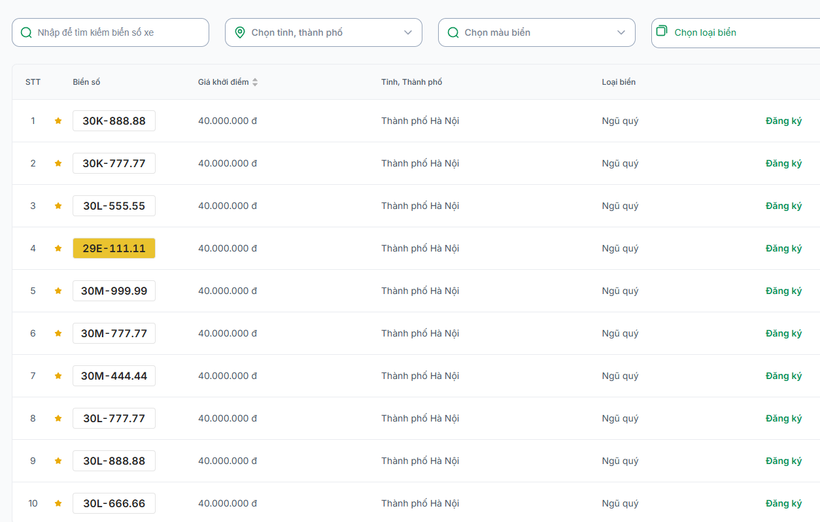Register for plate 30K-888.88 via Đăng ký
This screenshot has height=522, width=820.
(x=783, y=121)
